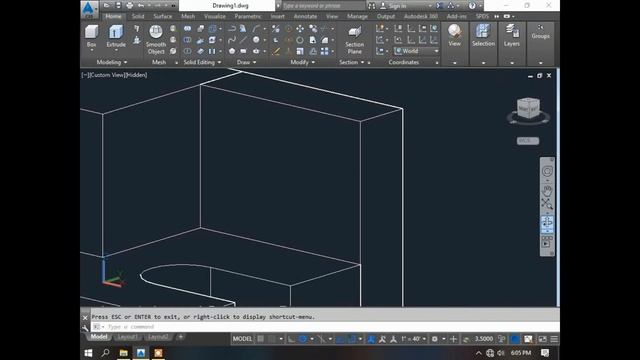Open the Layers ribbon panel button
This screenshot has width=640, height=360.
tap(511, 36)
